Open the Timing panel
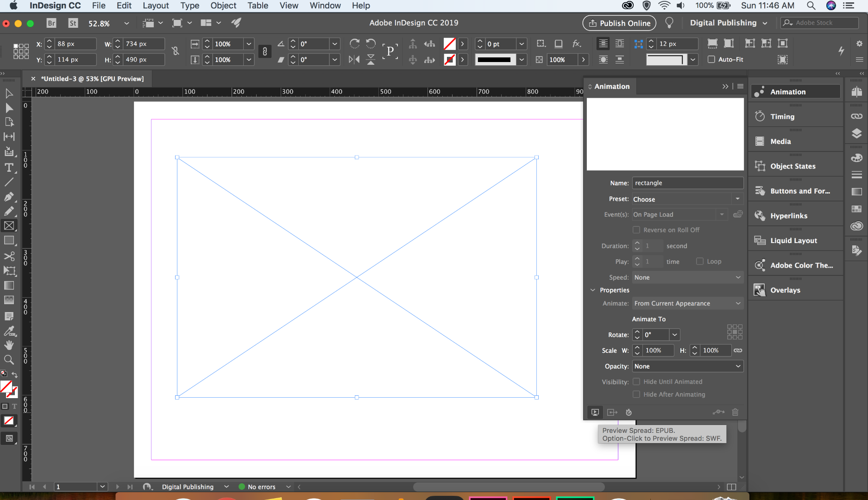 782,117
